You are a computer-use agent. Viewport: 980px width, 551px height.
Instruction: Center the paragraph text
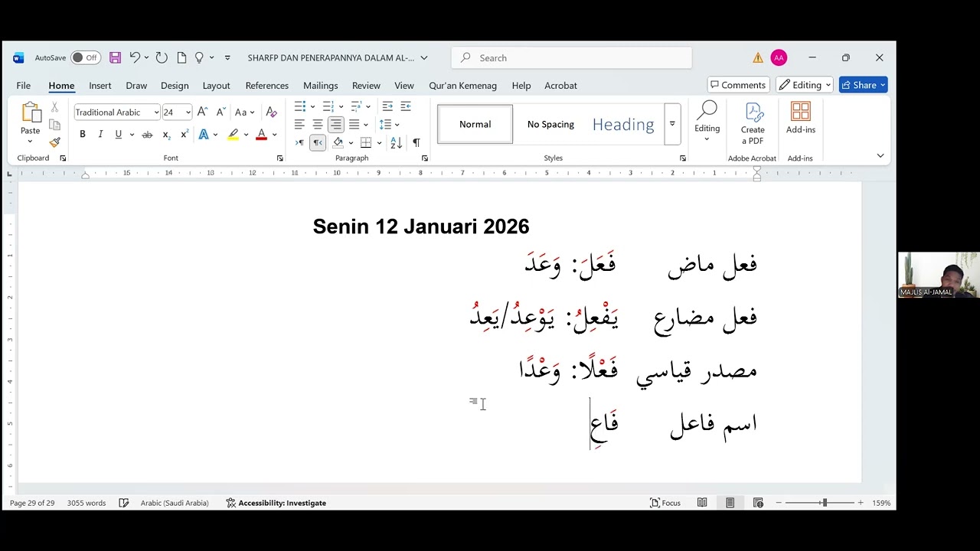click(x=318, y=124)
